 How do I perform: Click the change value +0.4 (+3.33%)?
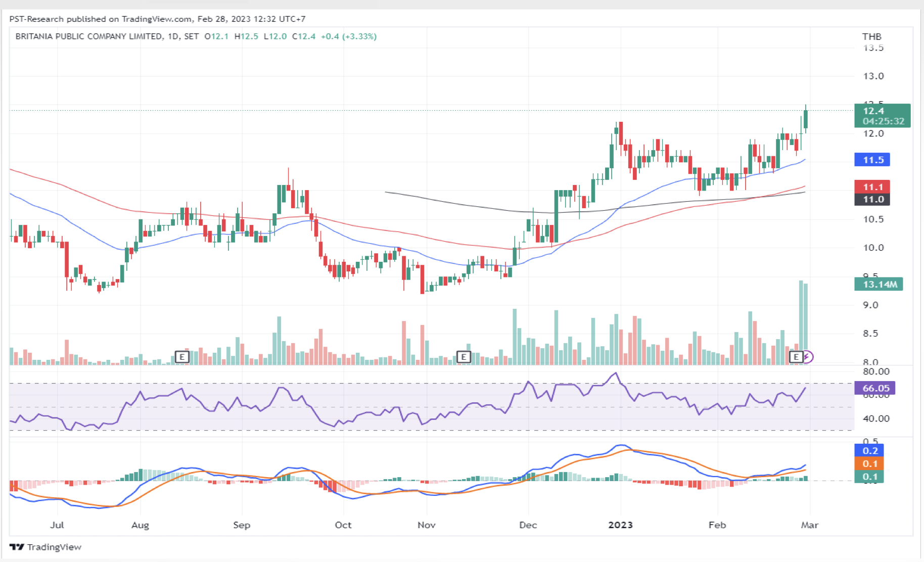349,36
